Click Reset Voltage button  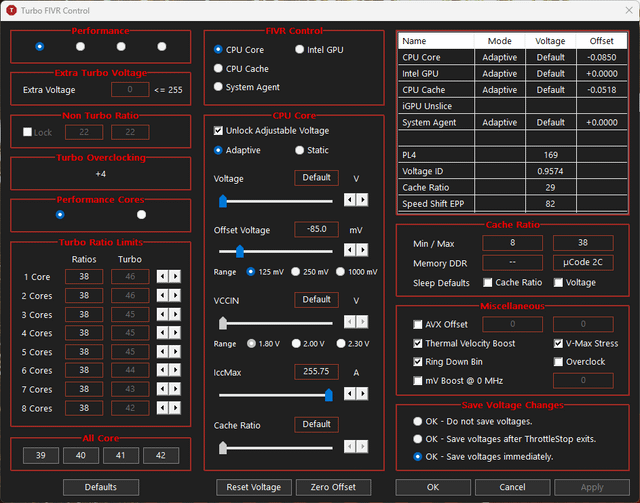pyautogui.click(x=254, y=487)
